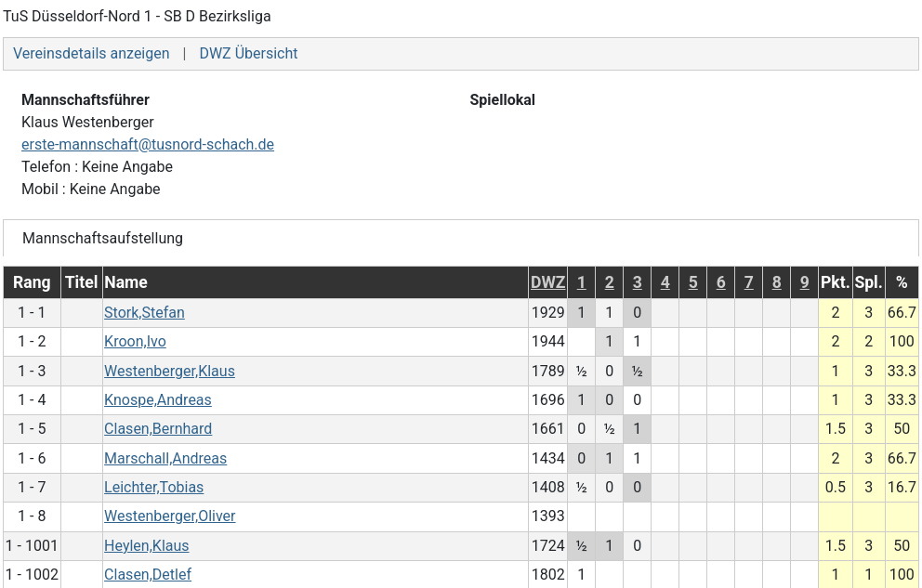Open Westenberger,Klaus player page
922x588 pixels.
tap(169, 372)
